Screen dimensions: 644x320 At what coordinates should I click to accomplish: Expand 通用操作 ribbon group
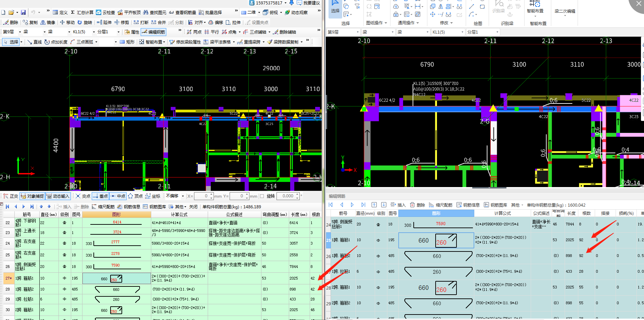pyautogui.click(x=408, y=23)
